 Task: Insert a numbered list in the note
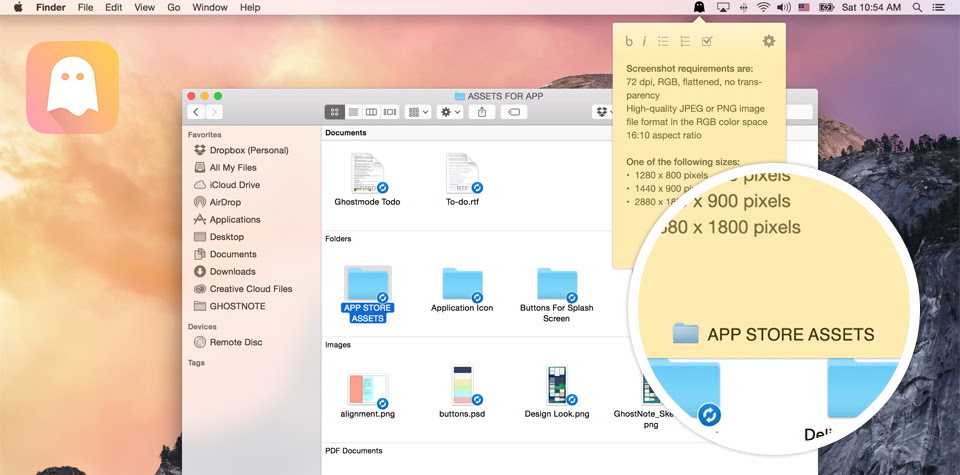point(685,42)
